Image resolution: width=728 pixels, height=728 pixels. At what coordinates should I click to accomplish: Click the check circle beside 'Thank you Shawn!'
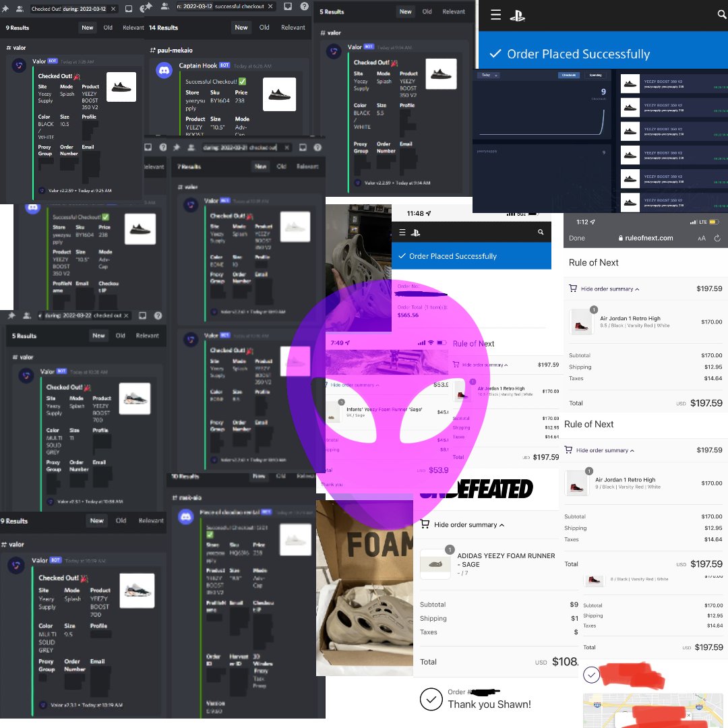click(431, 699)
